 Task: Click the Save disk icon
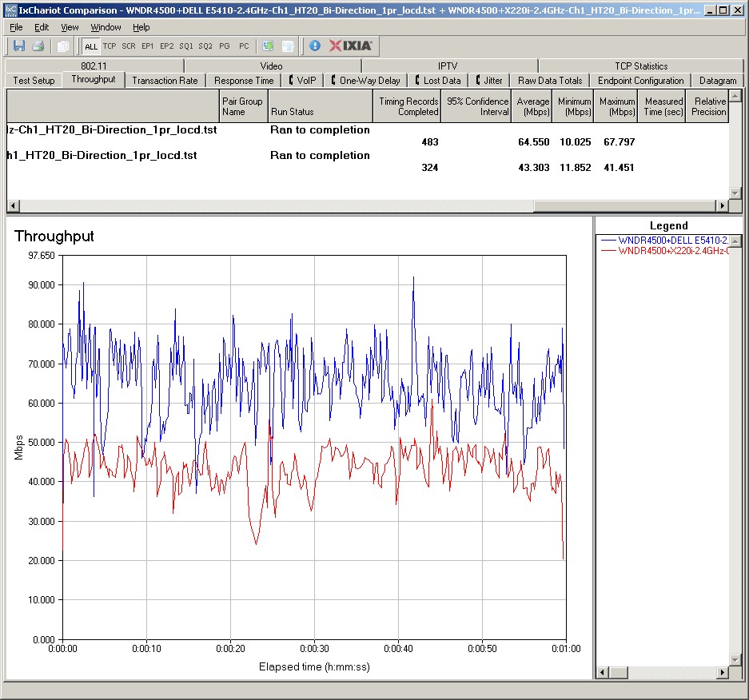tap(19, 46)
